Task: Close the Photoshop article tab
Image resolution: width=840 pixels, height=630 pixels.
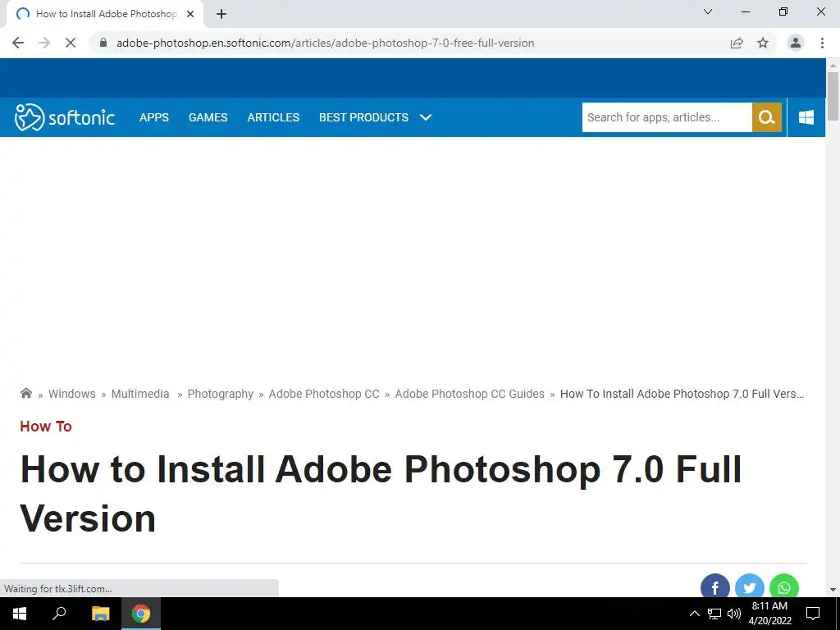Action: [190, 14]
